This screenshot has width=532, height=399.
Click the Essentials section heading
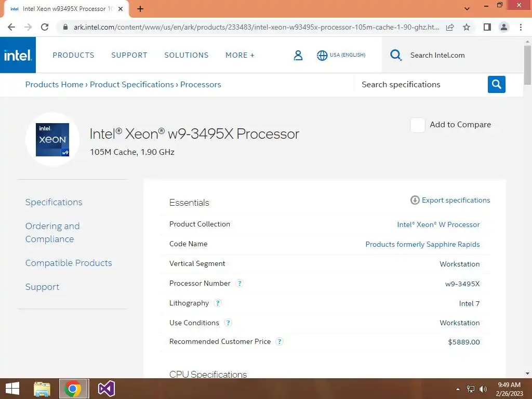tap(189, 203)
